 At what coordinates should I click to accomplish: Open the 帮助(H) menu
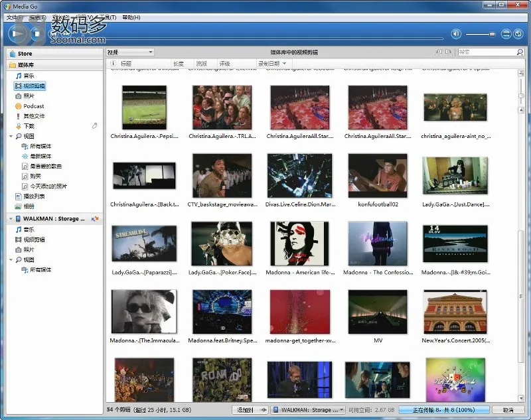(x=131, y=17)
